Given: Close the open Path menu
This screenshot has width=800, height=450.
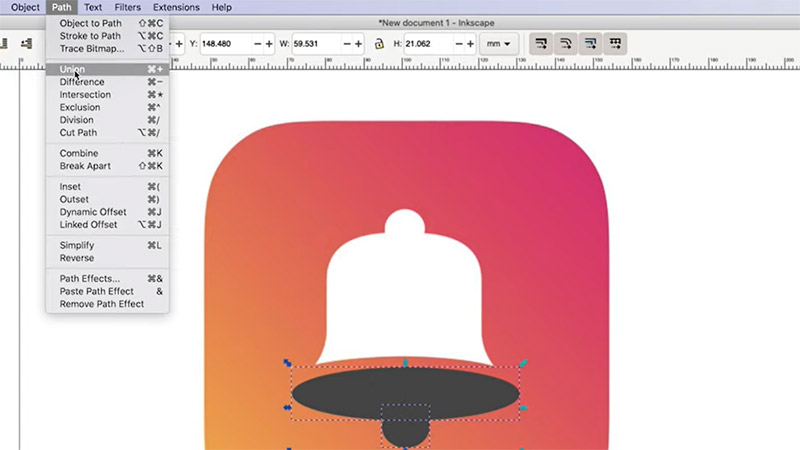Looking at the screenshot, I should [61, 7].
